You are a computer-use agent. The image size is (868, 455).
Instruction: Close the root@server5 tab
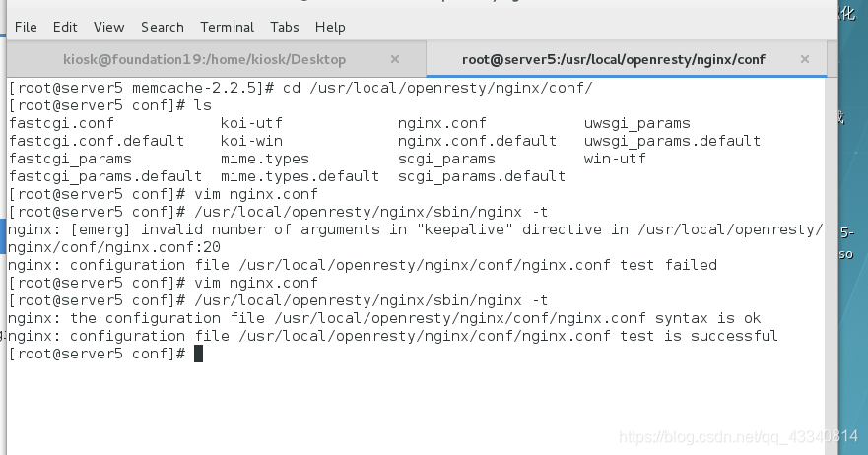805,59
